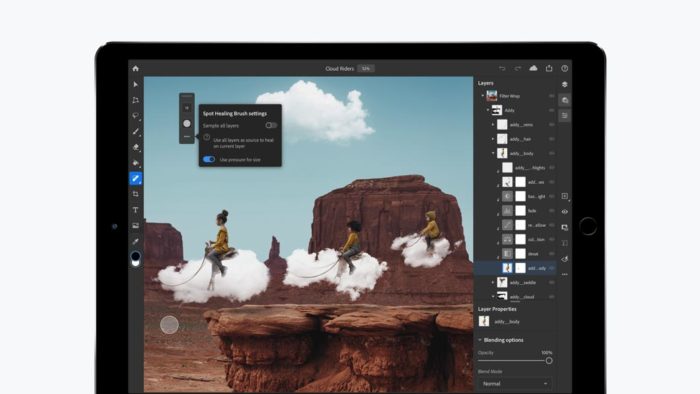The image size is (700, 394).
Task: Expand the addy__hair group
Action: pos(493,139)
